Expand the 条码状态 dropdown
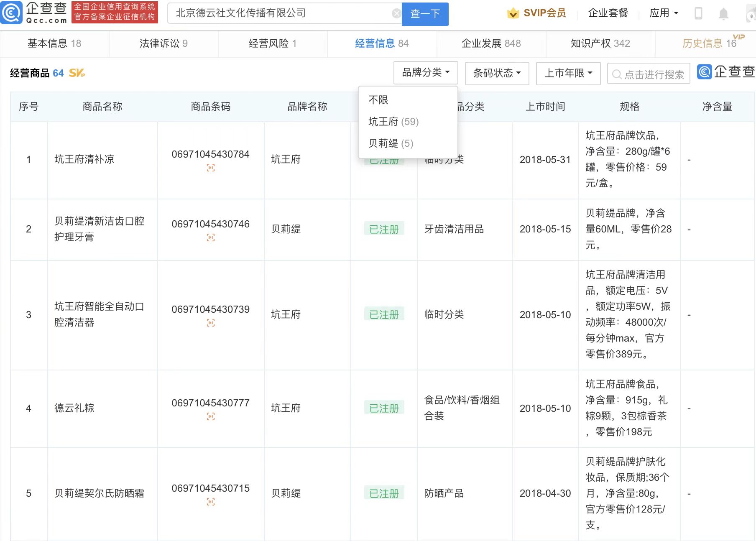 tap(497, 73)
